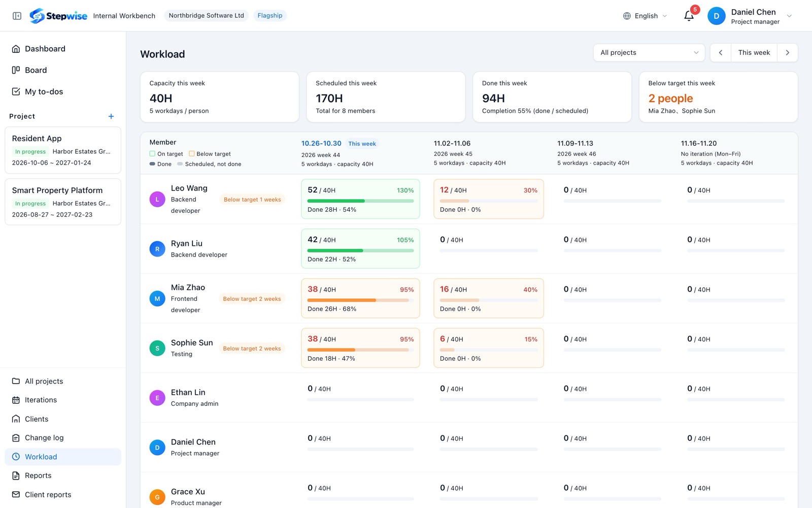The width and height of the screenshot is (812, 508).
Task: Expand the user account menu chevron
Action: point(789,16)
